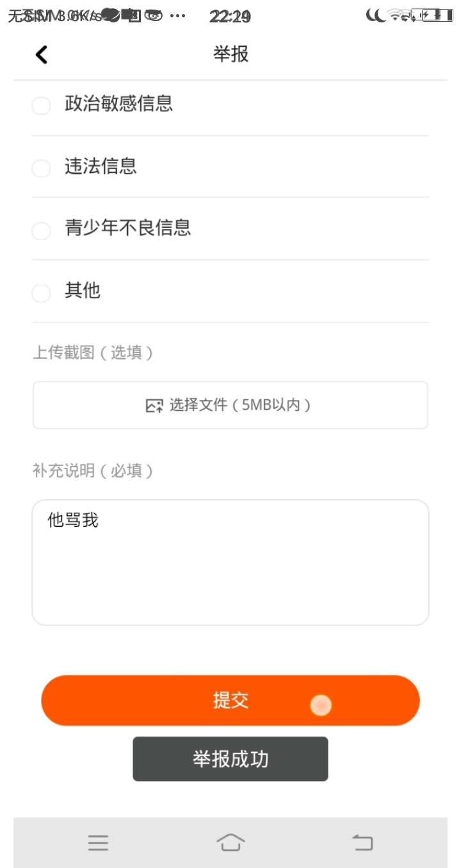The height and width of the screenshot is (868, 461).
Task: Choose the 违法信息 radio option
Action: click(x=41, y=168)
